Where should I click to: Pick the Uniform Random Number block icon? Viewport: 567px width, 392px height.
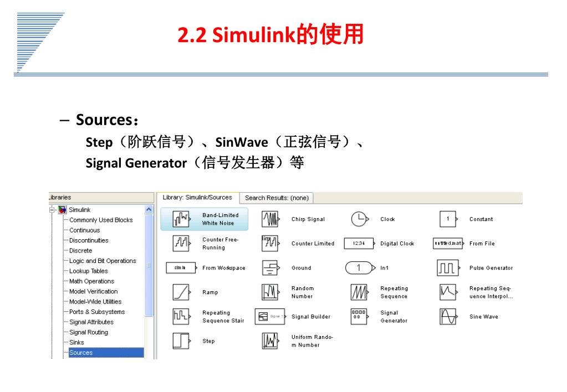(270, 341)
